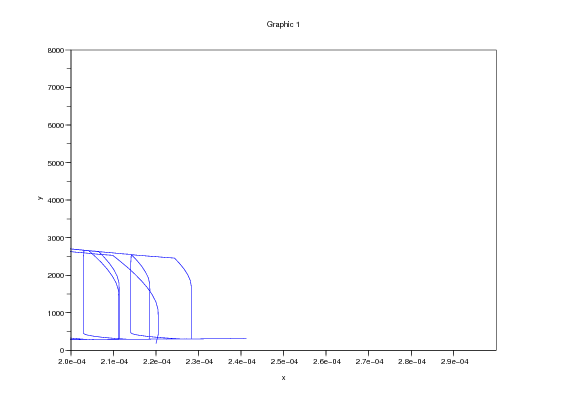Click the 1000 y-axis tick label

click(56, 313)
